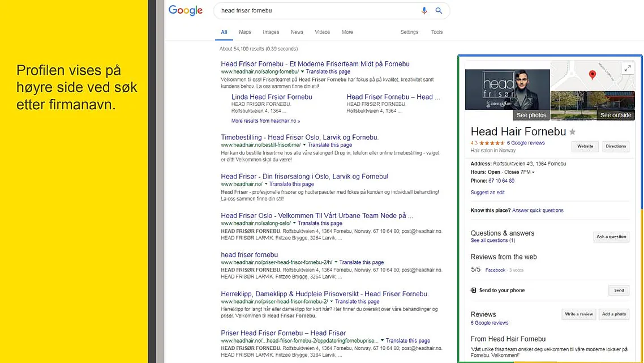Click the Website button
Image resolution: width=644 pixels, height=363 pixels.
point(585,146)
